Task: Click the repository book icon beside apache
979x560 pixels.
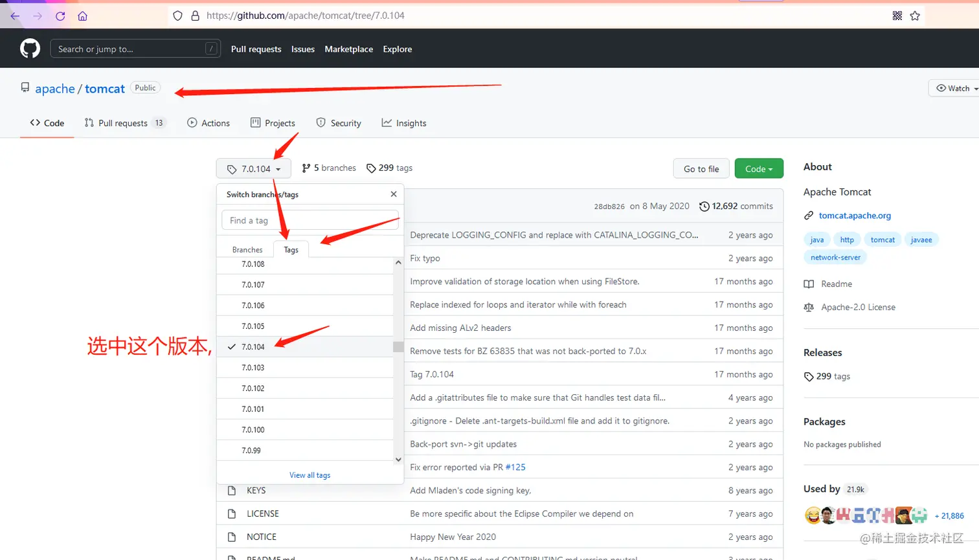Action: pos(25,87)
